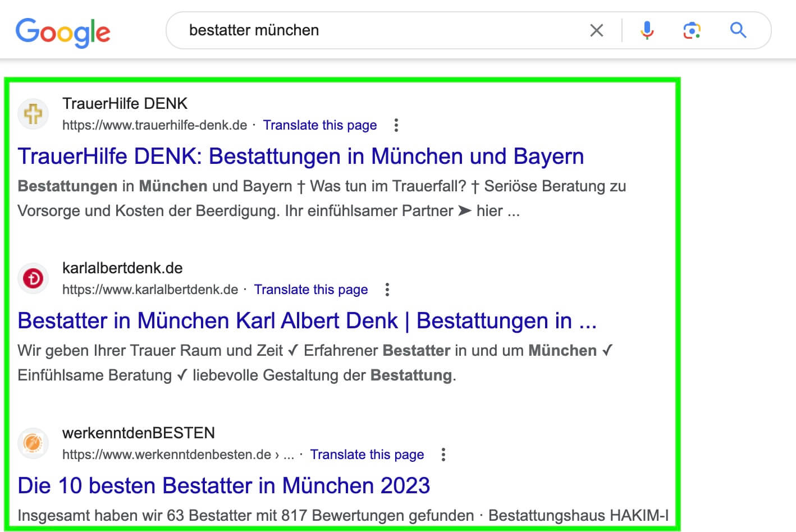Image resolution: width=796 pixels, height=532 pixels.
Task: Start voice search with the microphone icon
Action: point(647,30)
